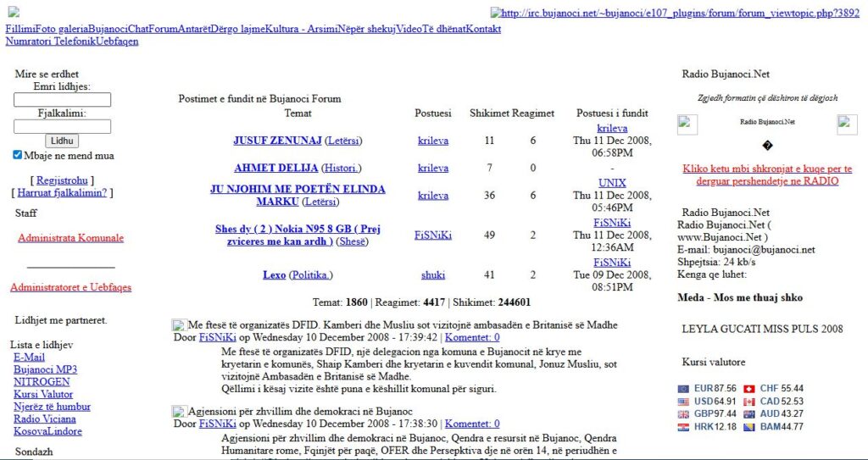Open the Regjistrohu registration link
The image size is (868, 460).
click(62, 180)
